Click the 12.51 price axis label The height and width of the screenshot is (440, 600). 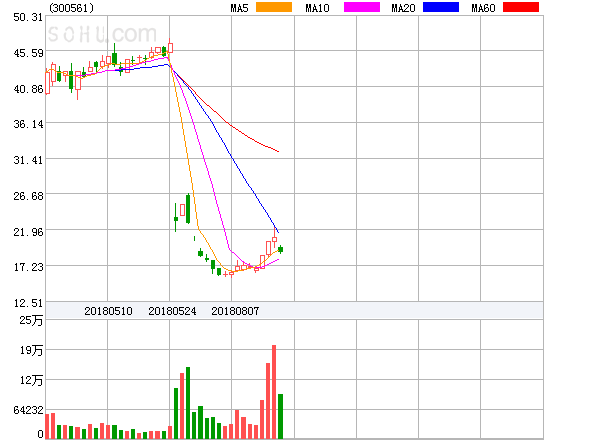click(x=28, y=303)
